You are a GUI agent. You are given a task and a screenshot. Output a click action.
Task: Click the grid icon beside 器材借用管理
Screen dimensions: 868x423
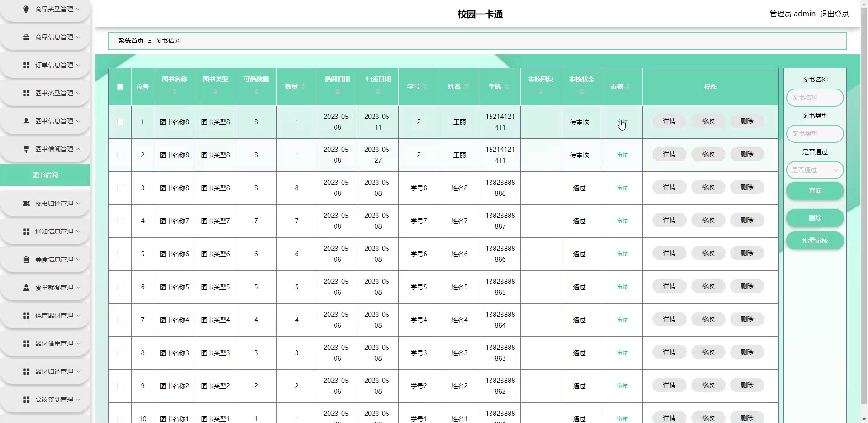(x=26, y=343)
